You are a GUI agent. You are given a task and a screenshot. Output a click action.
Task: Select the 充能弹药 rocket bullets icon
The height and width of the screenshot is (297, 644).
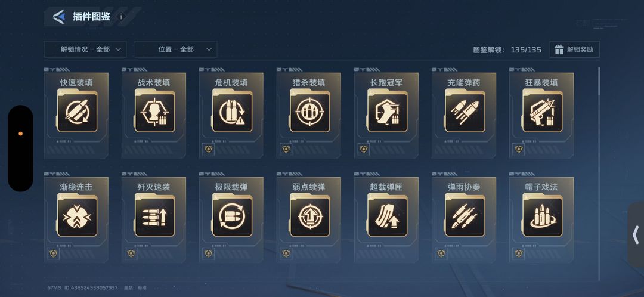click(465, 113)
